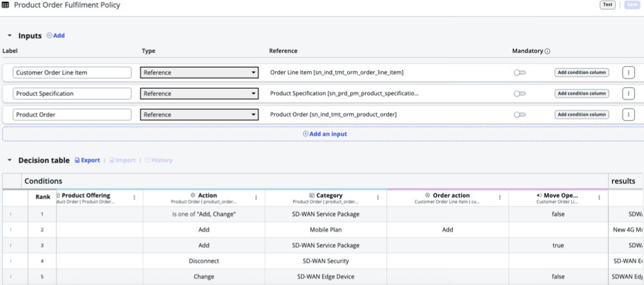Toggle Mandatory for Customer Order Line Item
Image resolution: width=644 pixels, height=285 pixels.
pos(520,73)
